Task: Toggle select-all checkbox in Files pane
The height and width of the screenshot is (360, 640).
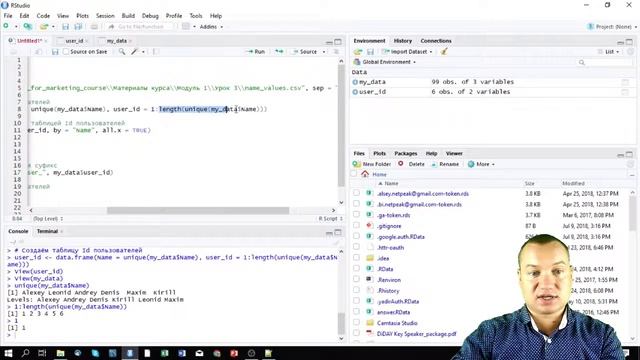Action: 353,174
